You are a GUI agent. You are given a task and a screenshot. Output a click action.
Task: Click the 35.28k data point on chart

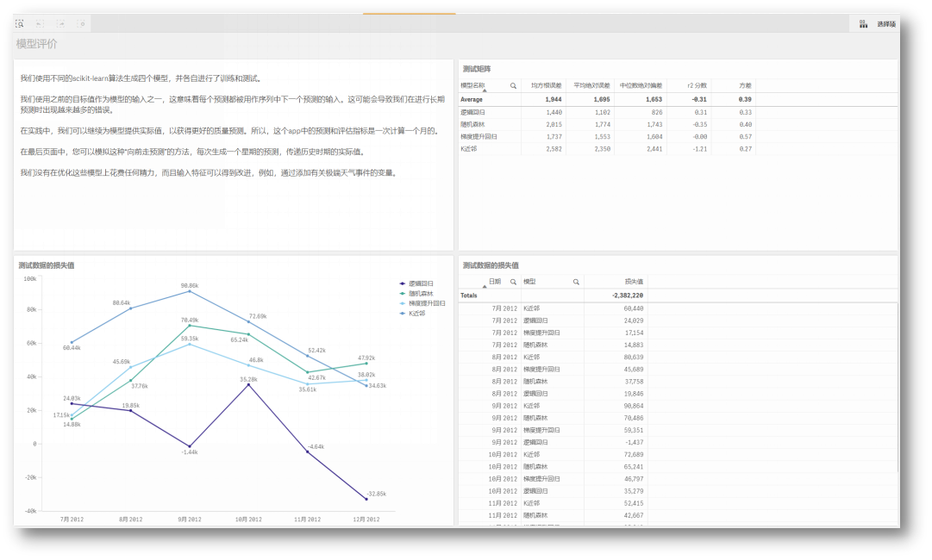(x=248, y=385)
